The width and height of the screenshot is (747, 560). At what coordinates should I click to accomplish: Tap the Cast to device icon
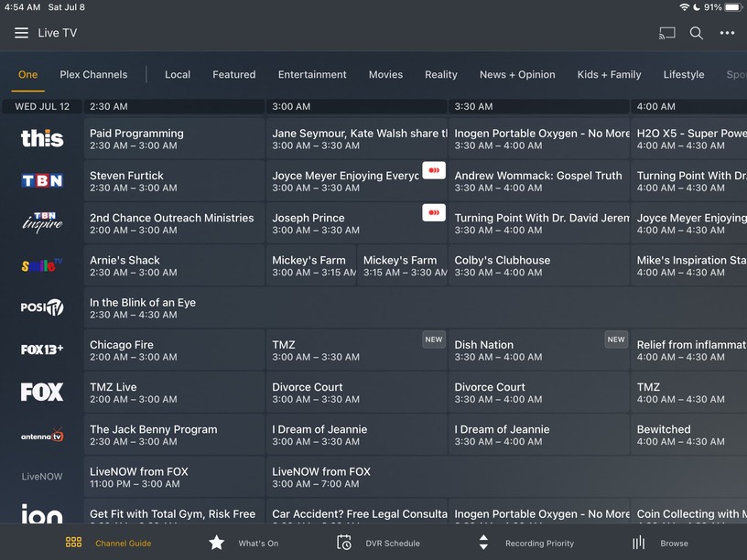pos(667,33)
